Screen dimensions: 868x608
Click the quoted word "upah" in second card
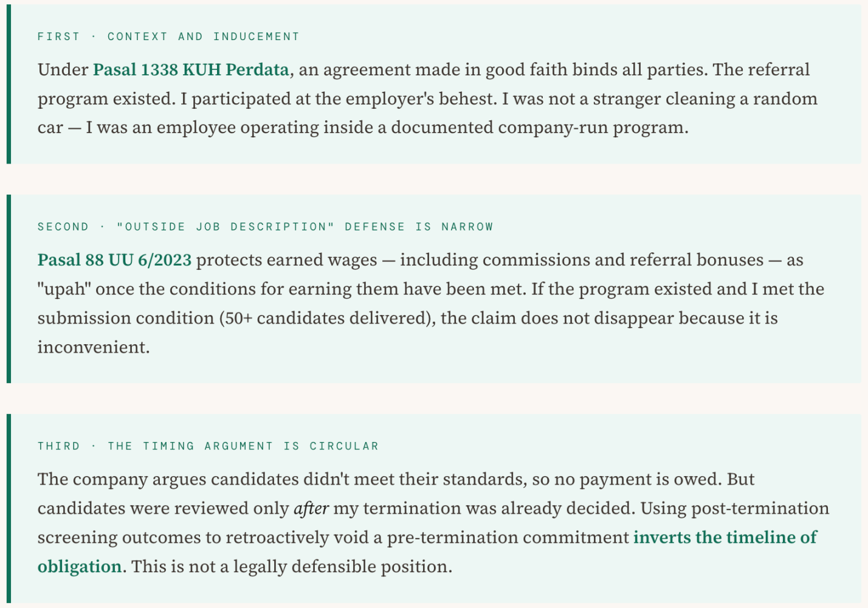point(64,289)
